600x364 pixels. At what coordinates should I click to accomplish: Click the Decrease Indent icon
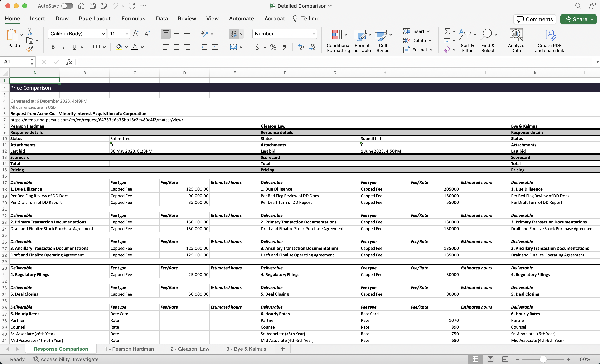(204, 47)
